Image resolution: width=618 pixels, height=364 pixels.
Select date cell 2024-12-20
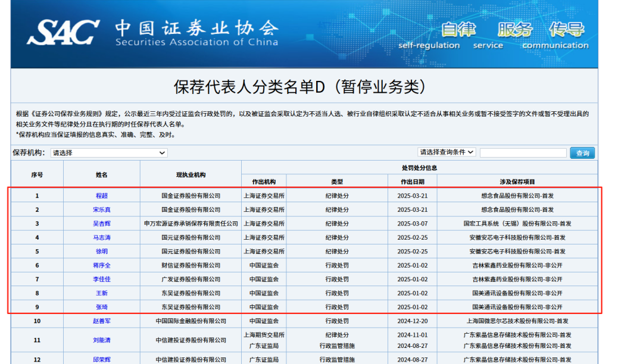point(413,321)
